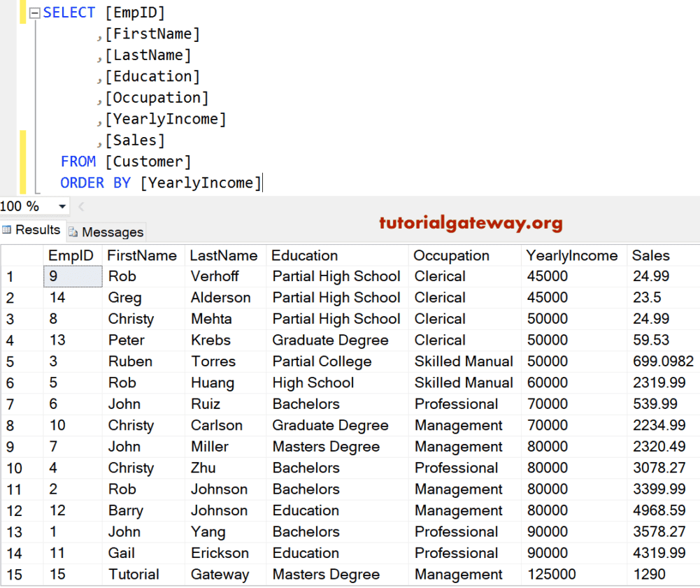
Task: Click the Sales column header
Action: pyautogui.click(x=650, y=255)
